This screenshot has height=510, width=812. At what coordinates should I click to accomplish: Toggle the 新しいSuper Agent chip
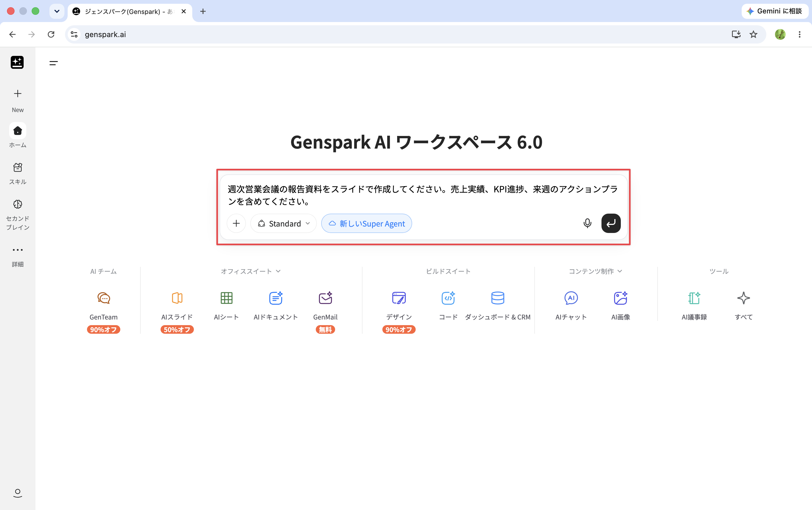tap(367, 223)
